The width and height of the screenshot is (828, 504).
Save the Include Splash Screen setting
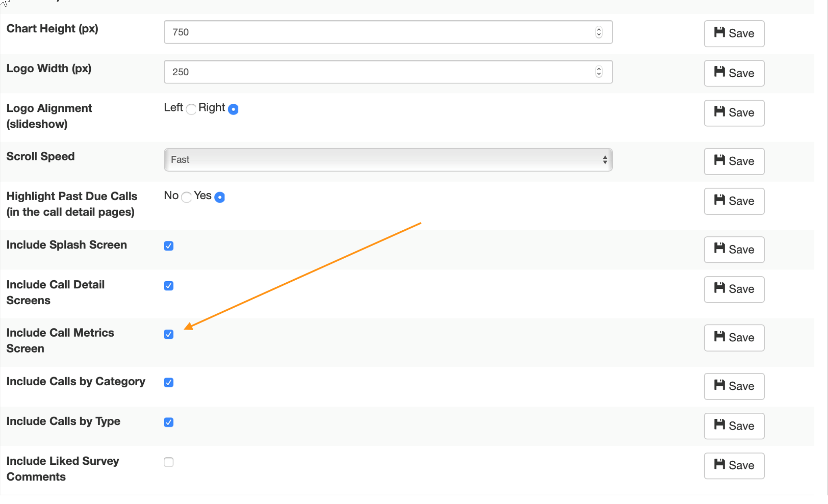(734, 250)
